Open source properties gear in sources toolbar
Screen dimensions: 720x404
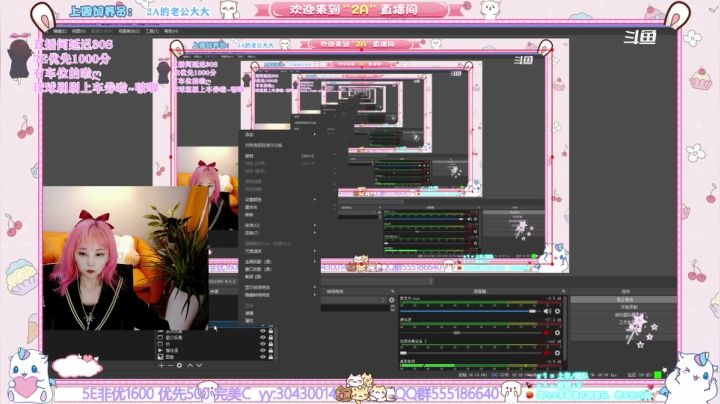180,365
